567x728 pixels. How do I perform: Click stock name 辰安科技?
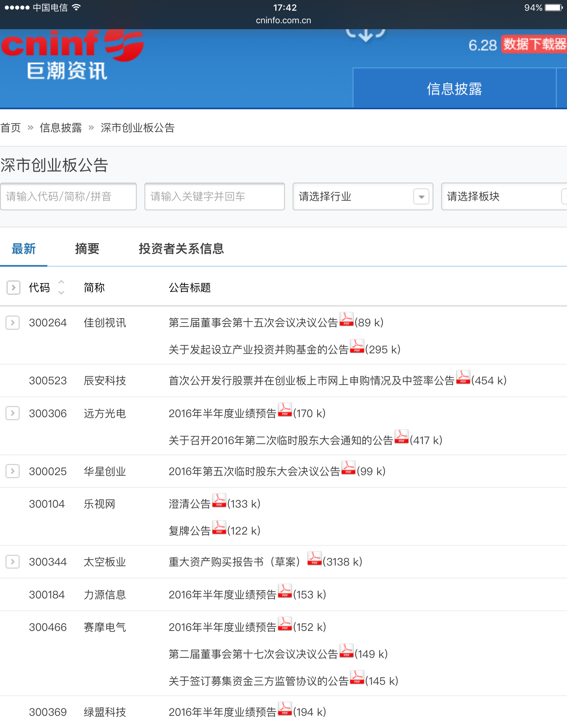coord(105,381)
